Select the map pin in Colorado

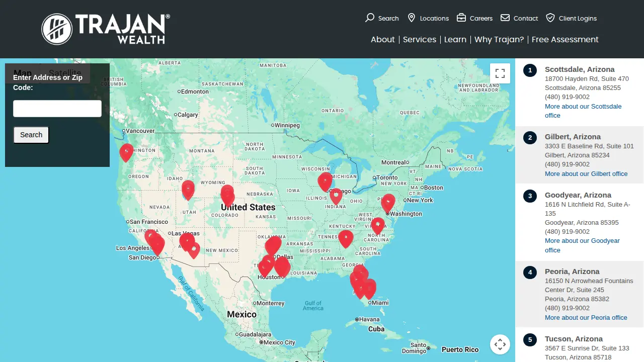tap(227, 195)
